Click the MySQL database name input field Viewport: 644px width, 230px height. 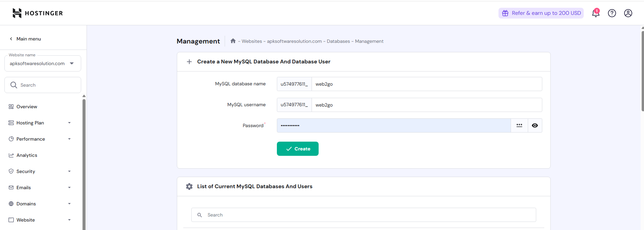click(x=426, y=84)
